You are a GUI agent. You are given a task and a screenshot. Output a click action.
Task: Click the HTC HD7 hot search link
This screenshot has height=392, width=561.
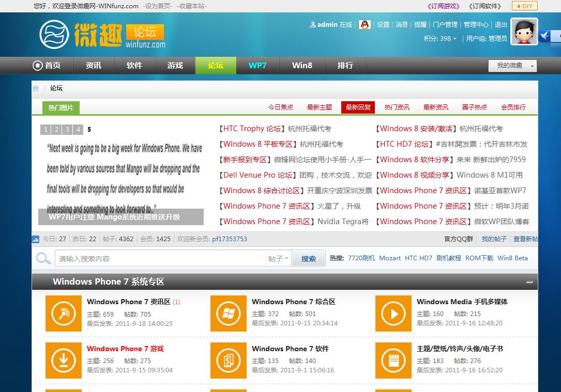[x=418, y=258]
